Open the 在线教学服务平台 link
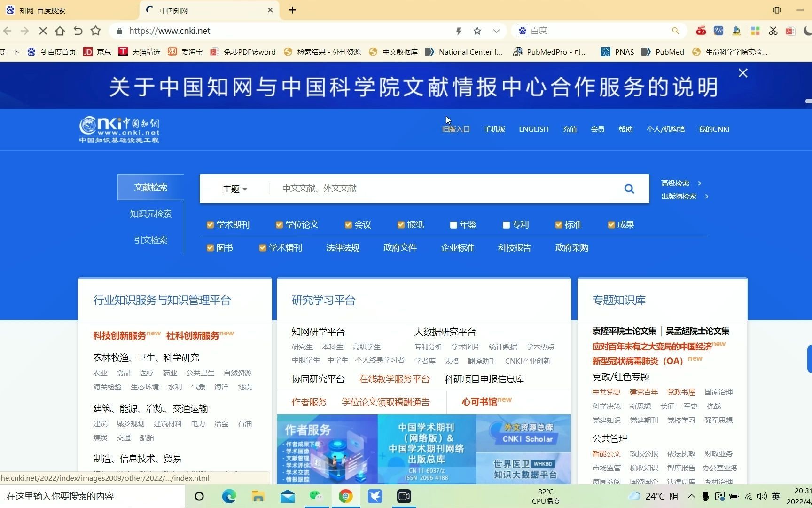The image size is (812, 508). click(394, 379)
